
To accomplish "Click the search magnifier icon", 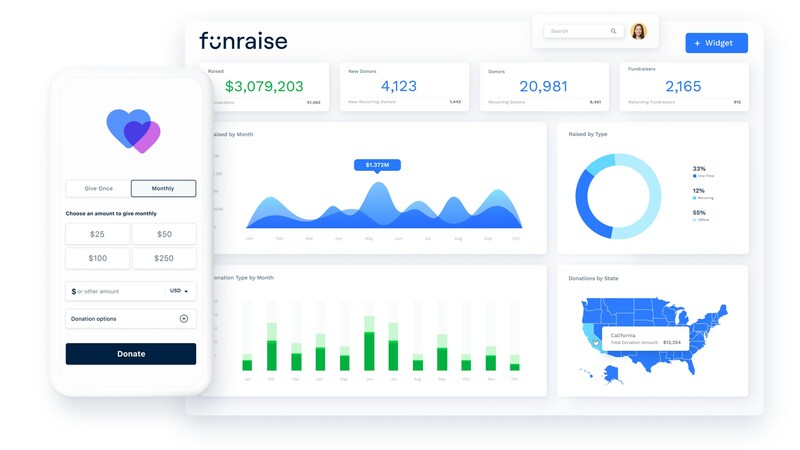I will [x=614, y=31].
